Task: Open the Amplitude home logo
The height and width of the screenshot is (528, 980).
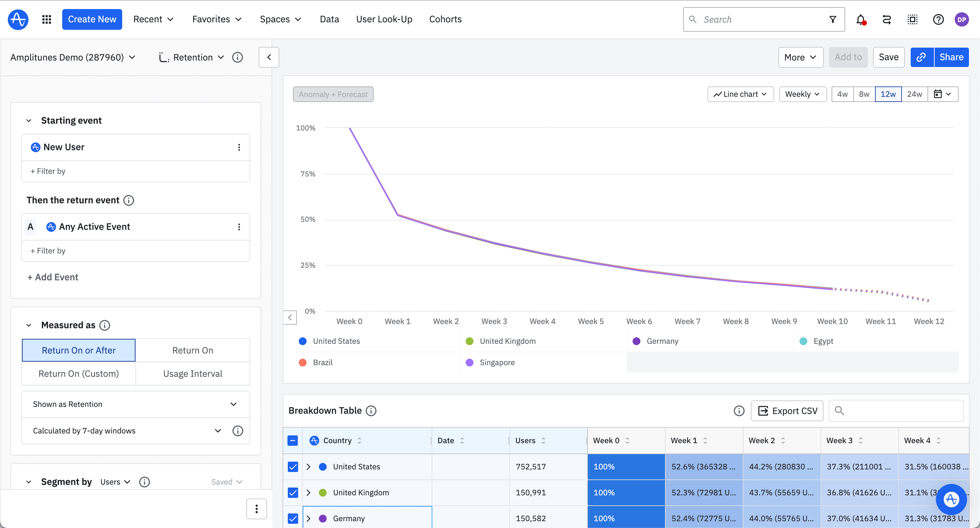Action: point(17,19)
